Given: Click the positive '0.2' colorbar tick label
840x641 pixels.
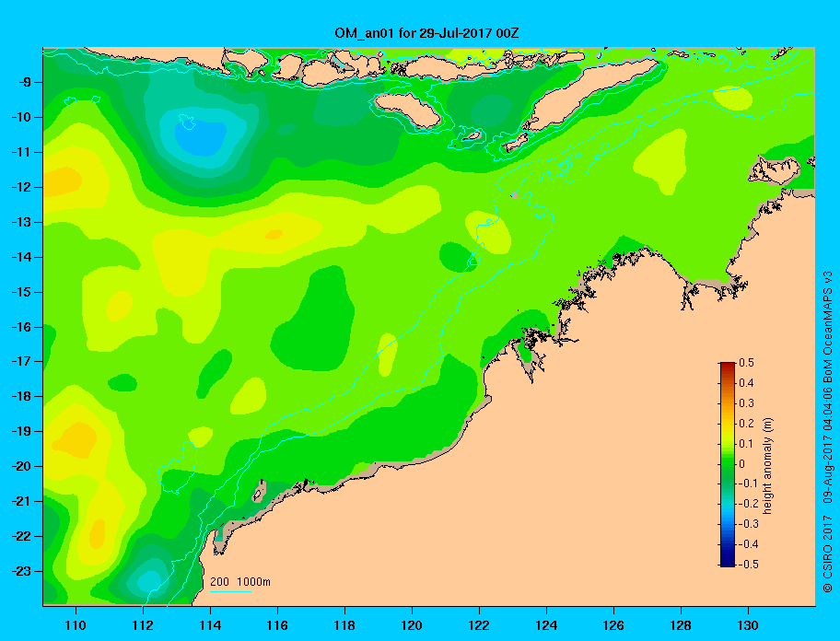Looking at the screenshot, I should coord(746,424).
